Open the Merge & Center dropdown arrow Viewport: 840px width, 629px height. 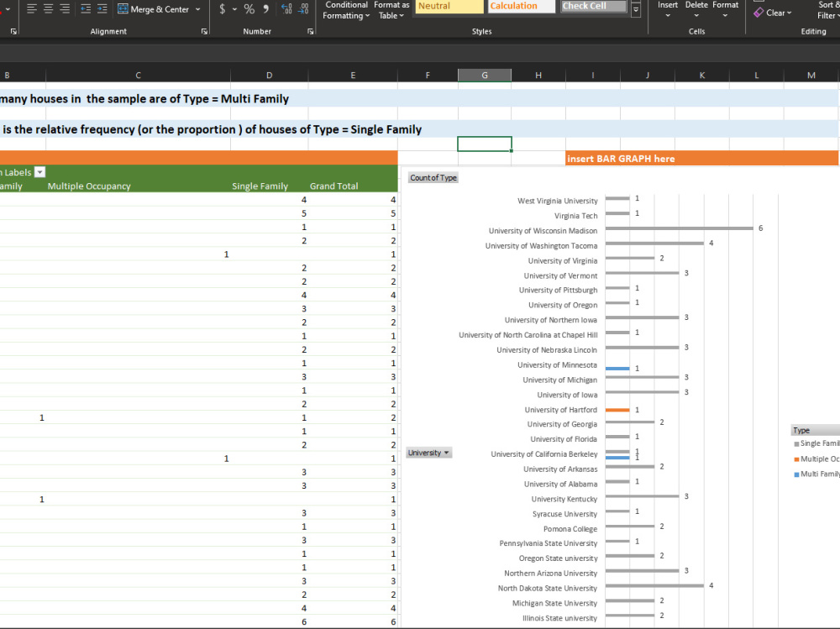197,9
